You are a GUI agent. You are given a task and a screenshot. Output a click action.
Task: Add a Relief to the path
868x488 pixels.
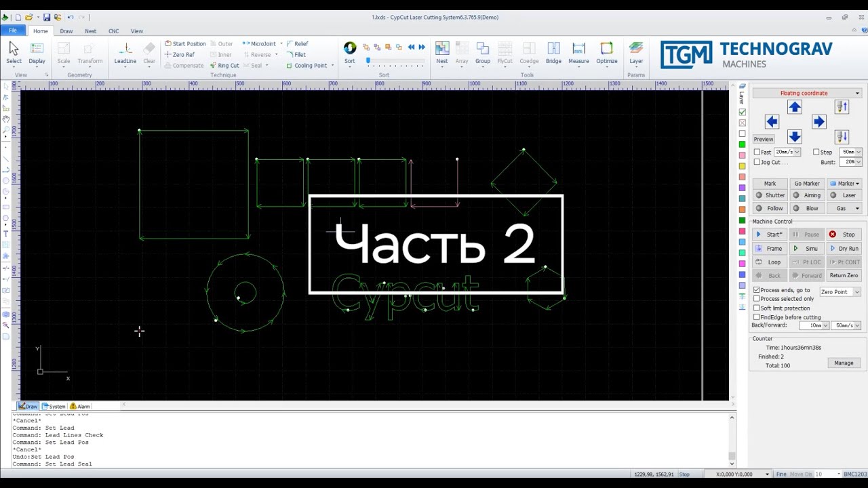click(x=297, y=44)
